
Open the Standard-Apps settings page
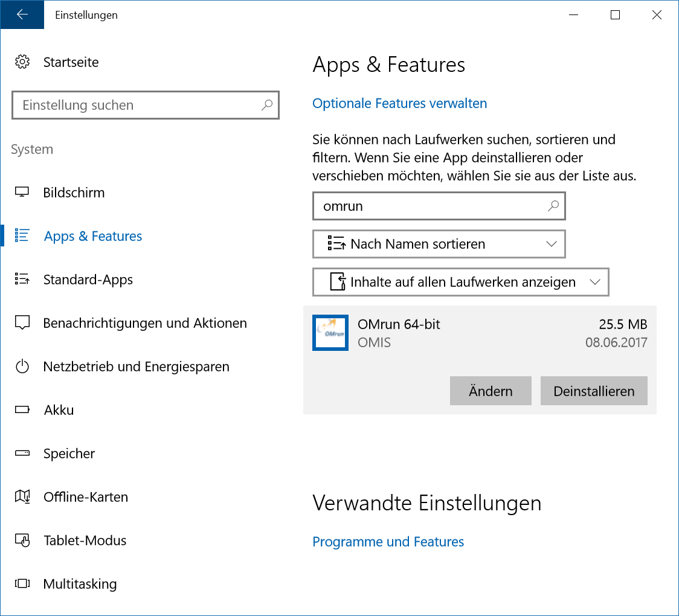pyautogui.click(x=88, y=280)
